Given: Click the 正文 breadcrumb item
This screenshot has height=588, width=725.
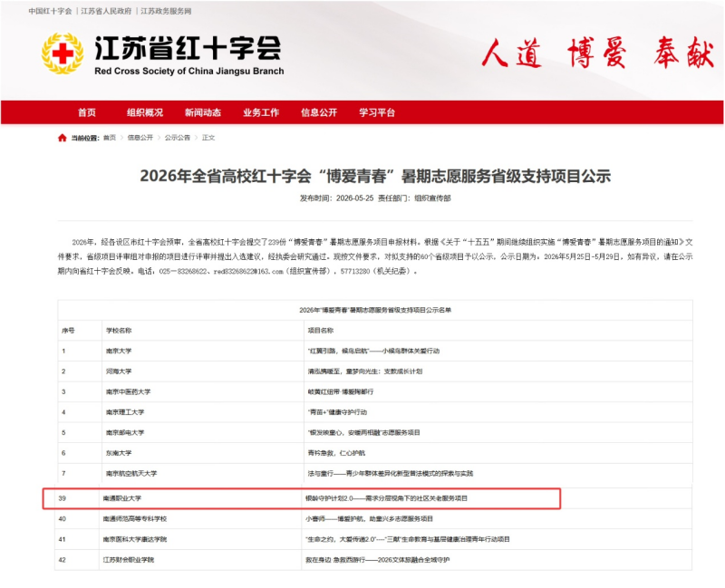Looking at the screenshot, I should click(208, 138).
